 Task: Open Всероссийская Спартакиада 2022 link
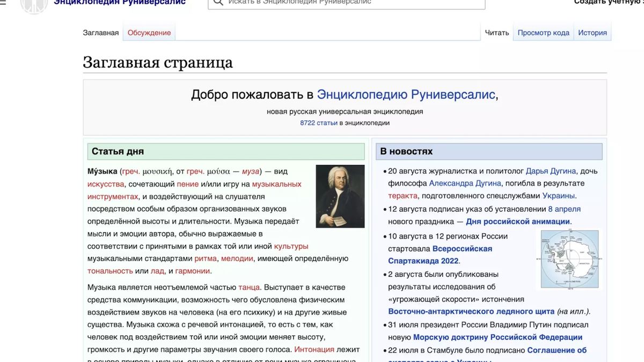coord(440,255)
